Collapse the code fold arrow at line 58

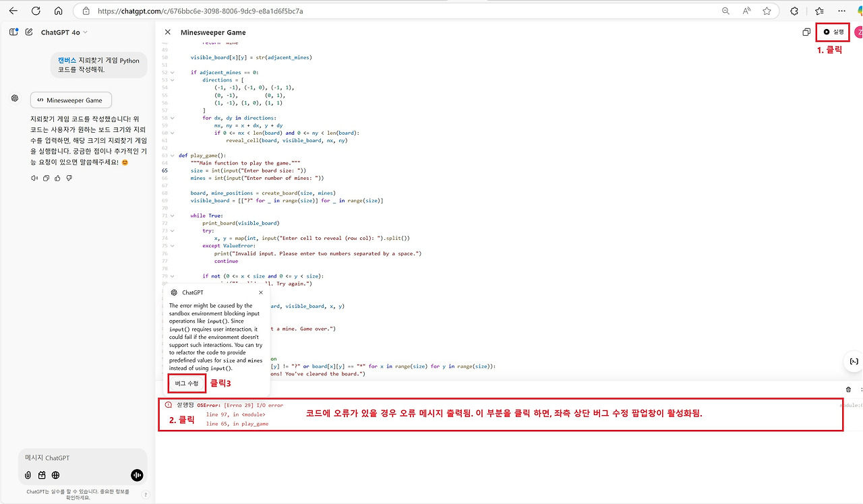[x=172, y=118]
